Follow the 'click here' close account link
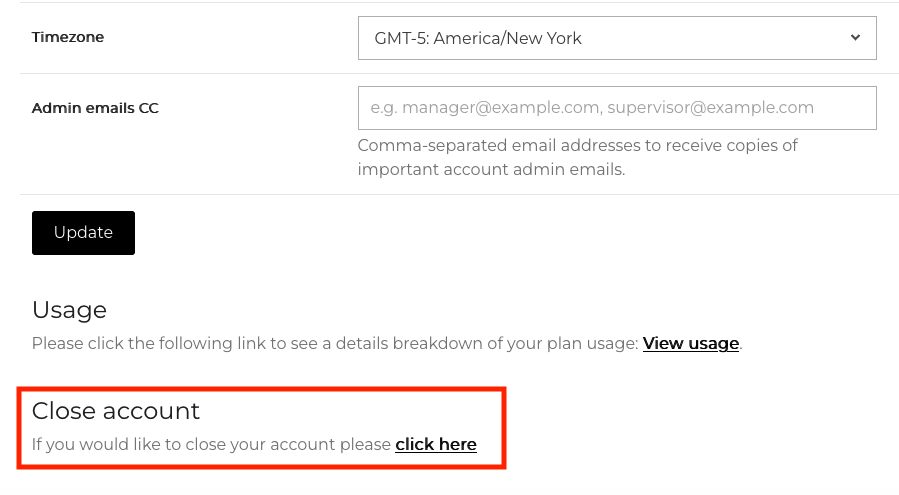 (x=436, y=444)
